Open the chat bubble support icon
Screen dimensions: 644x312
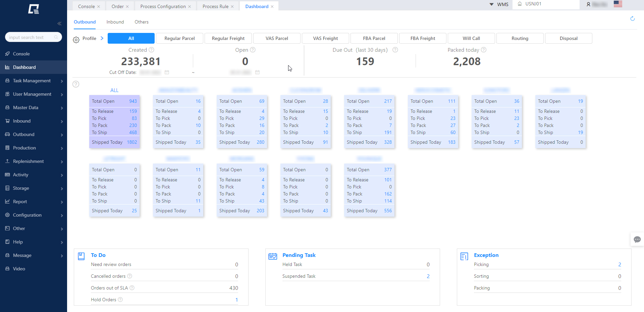click(x=637, y=239)
